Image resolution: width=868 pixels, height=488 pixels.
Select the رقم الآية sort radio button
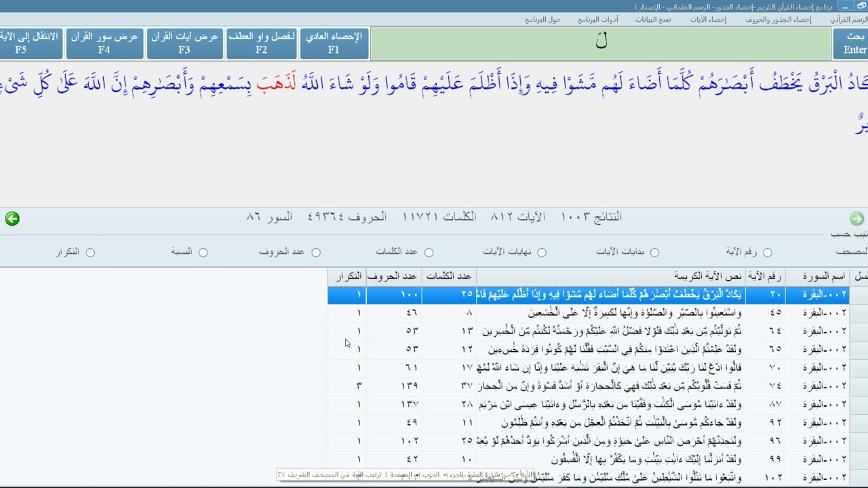pyautogui.click(x=767, y=252)
